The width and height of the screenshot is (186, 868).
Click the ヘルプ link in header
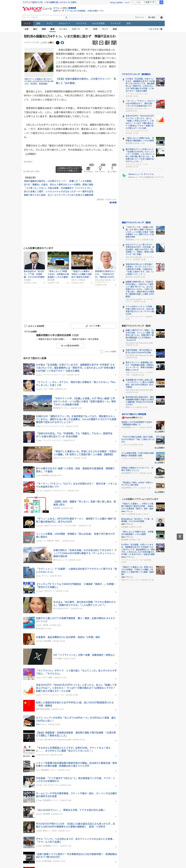(x=127, y=2)
